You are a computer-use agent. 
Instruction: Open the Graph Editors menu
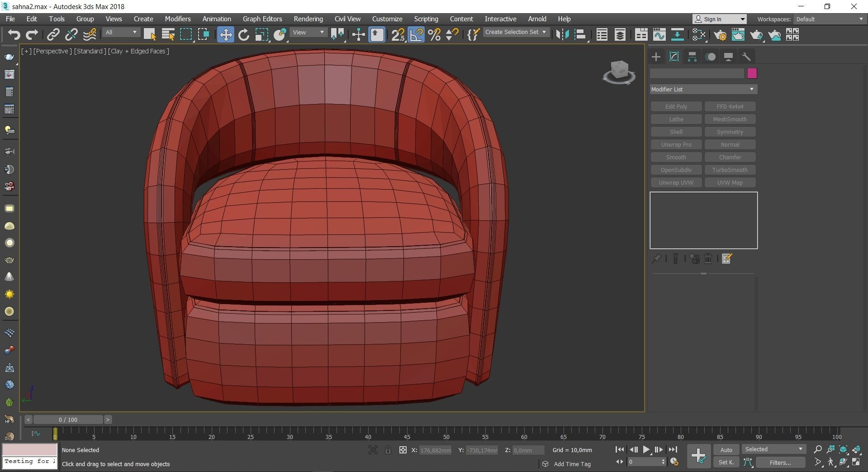pyautogui.click(x=262, y=19)
